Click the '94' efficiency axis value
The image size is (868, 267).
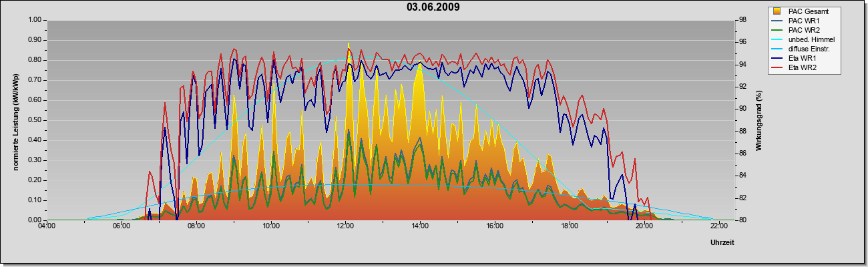742,65
